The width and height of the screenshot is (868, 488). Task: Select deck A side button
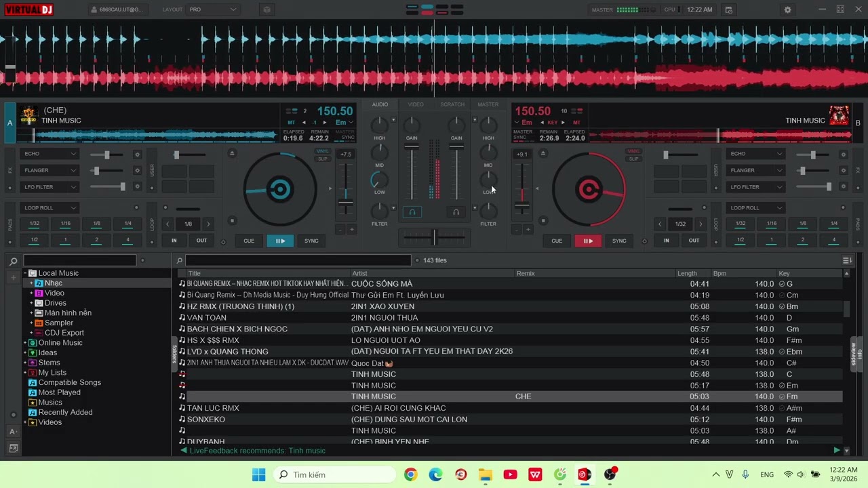pos(9,123)
